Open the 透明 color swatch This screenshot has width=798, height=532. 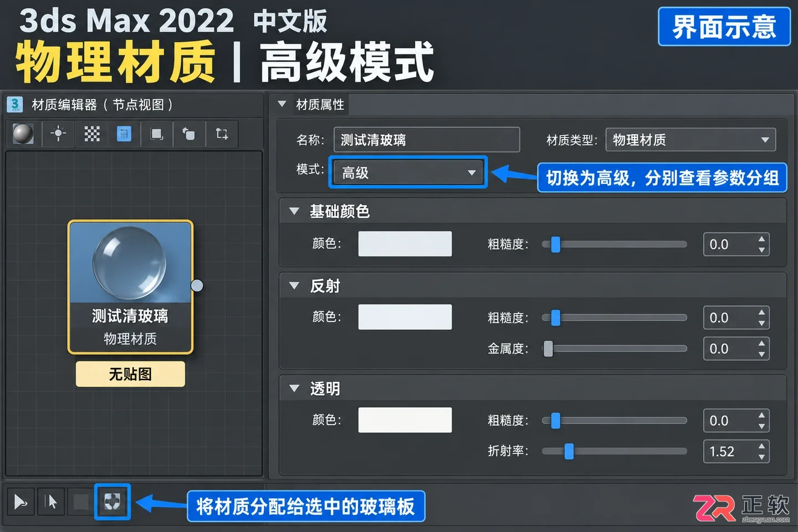405,420
